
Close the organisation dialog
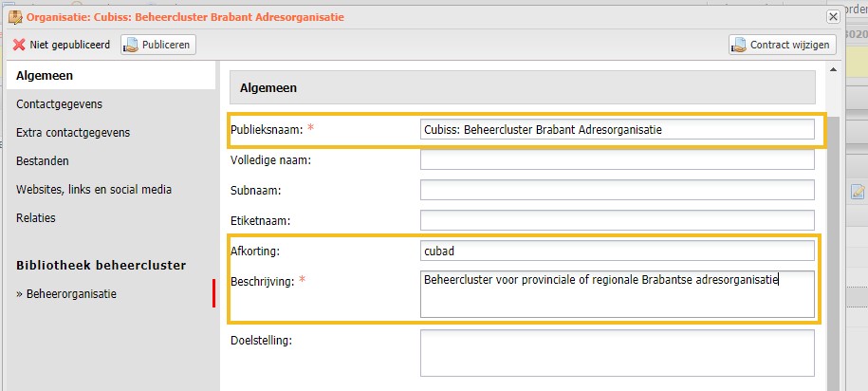[833, 17]
